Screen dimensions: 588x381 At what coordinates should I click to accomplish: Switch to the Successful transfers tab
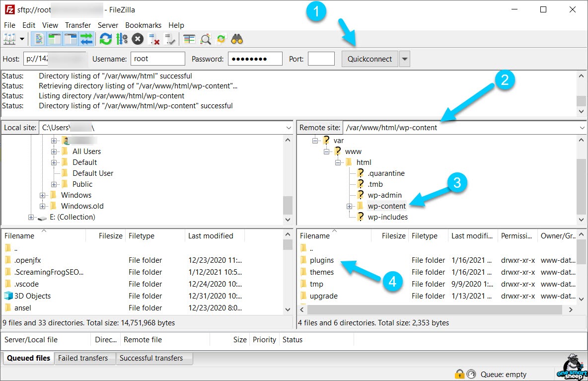click(151, 358)
